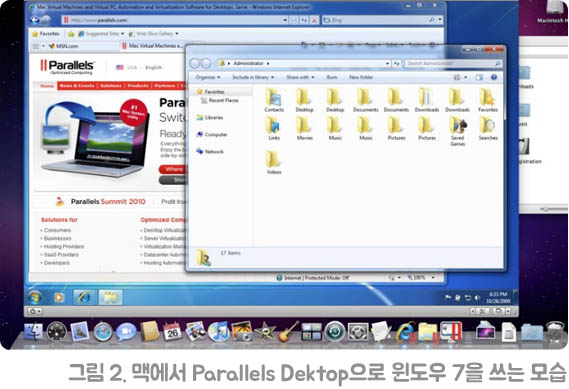Focus the Search Administrator input field

453,64
